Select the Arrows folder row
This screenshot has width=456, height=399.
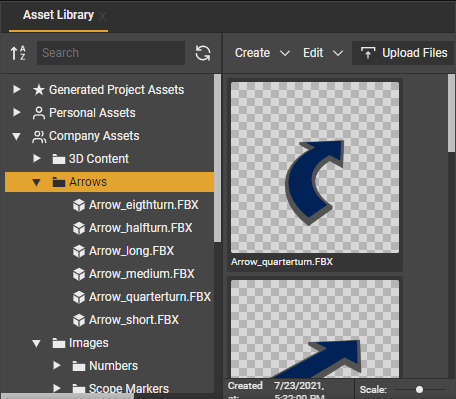tap(109, 182)
